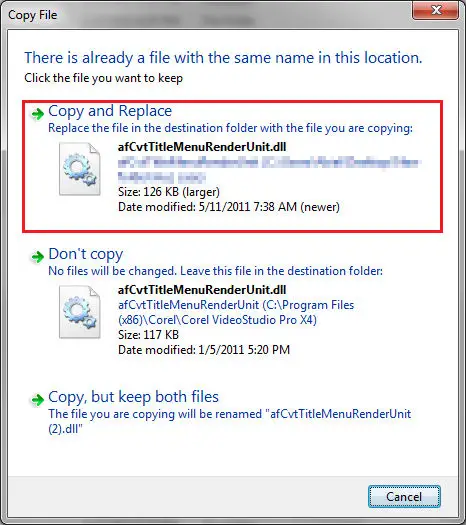Screen dimensions: 466x525
Task: Click the renamed afCvtTitleMenuRenderUnit (2).dll description
Action: (230, 421)
